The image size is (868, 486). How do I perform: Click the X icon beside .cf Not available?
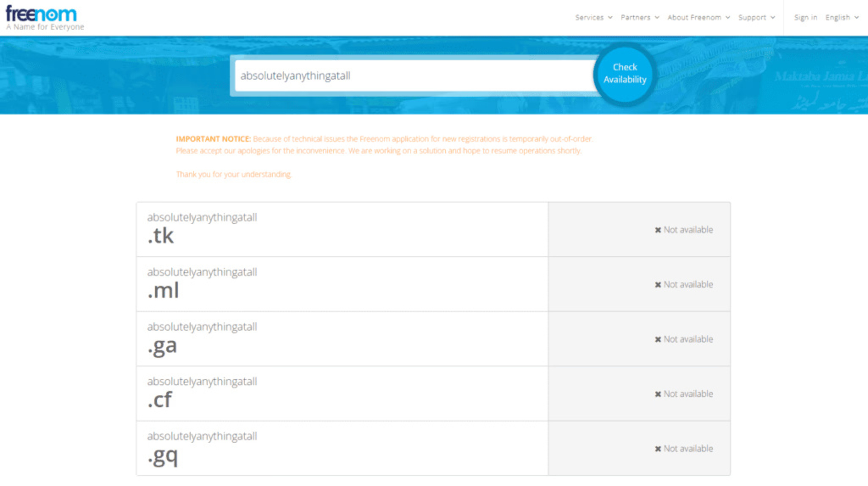point(658,394)
